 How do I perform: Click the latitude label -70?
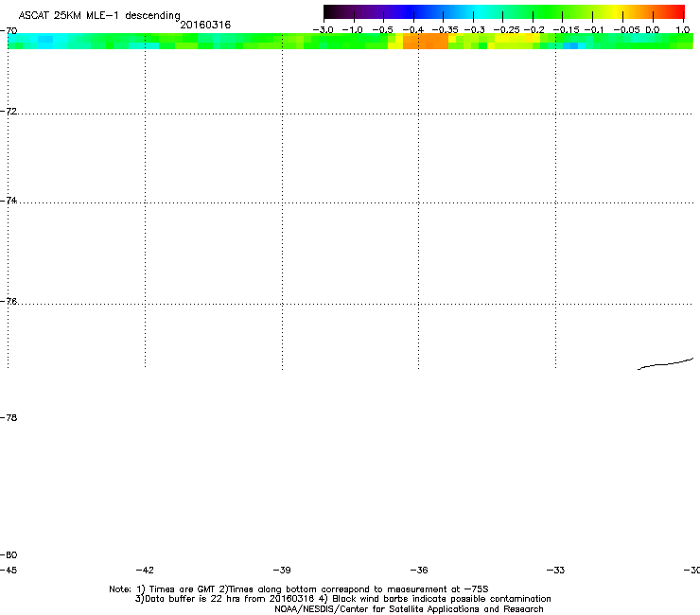point(9,31)
